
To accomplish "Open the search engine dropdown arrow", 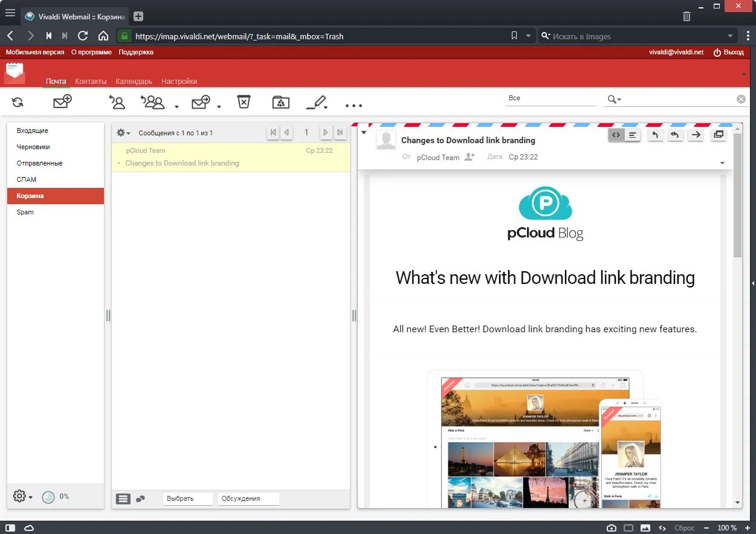I will click(730, 36).
